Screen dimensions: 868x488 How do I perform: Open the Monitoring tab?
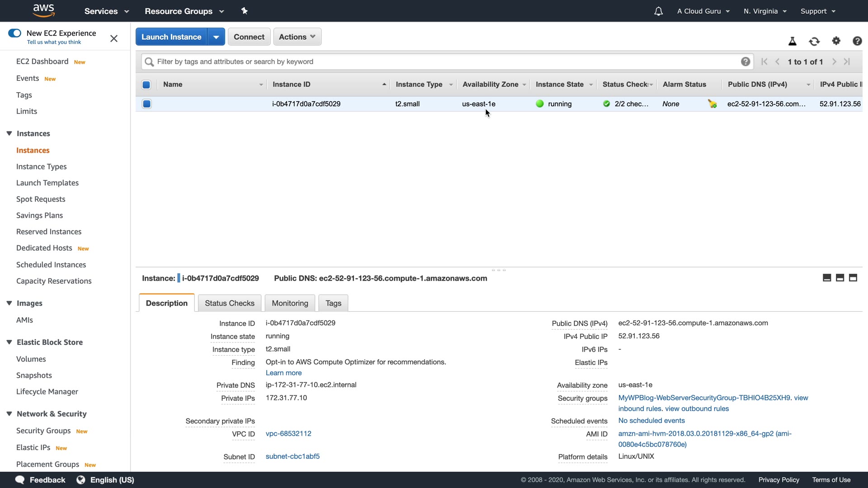[290, 303]
